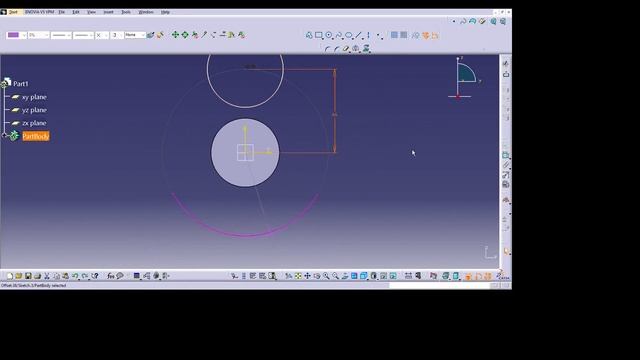Open the transparency 0% dropdown
The image size is (640, 360).
coord(38,35)
